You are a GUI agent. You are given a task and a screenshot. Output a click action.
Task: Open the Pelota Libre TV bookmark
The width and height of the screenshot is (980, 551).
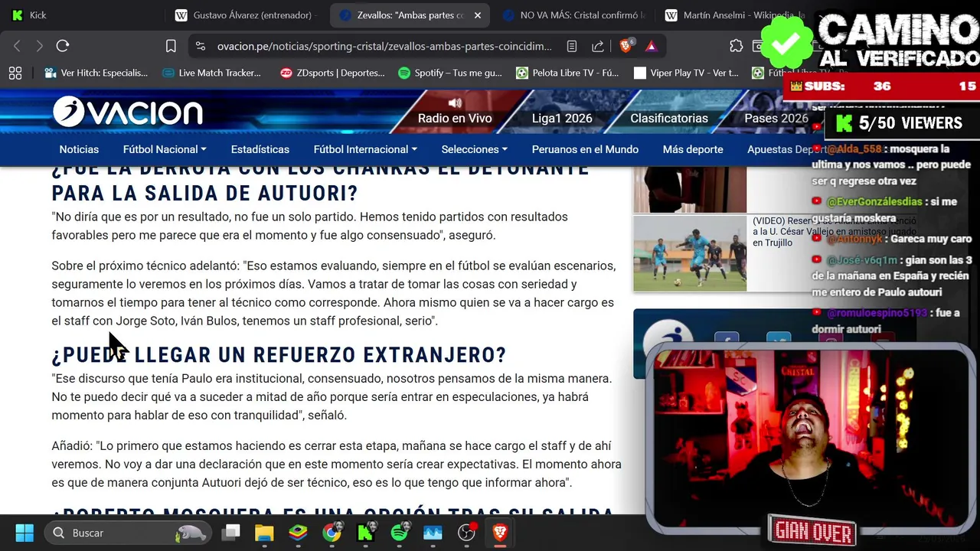(567, 73)
